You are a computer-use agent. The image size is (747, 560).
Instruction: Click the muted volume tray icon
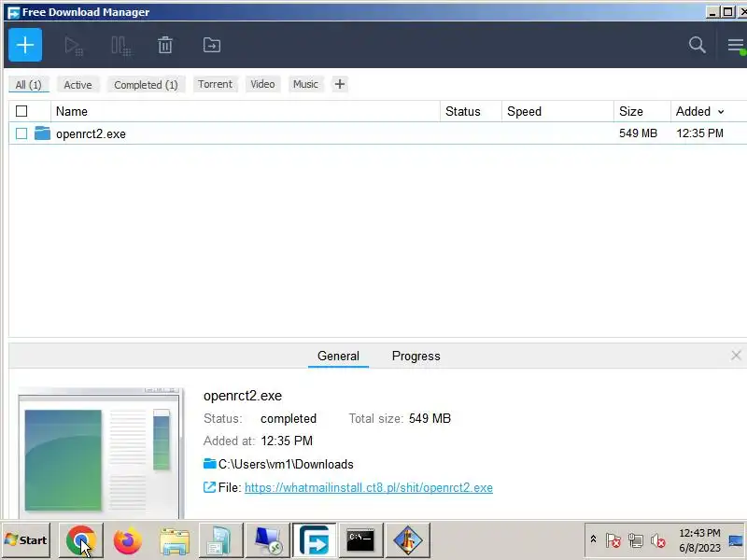tap(658, 540)
